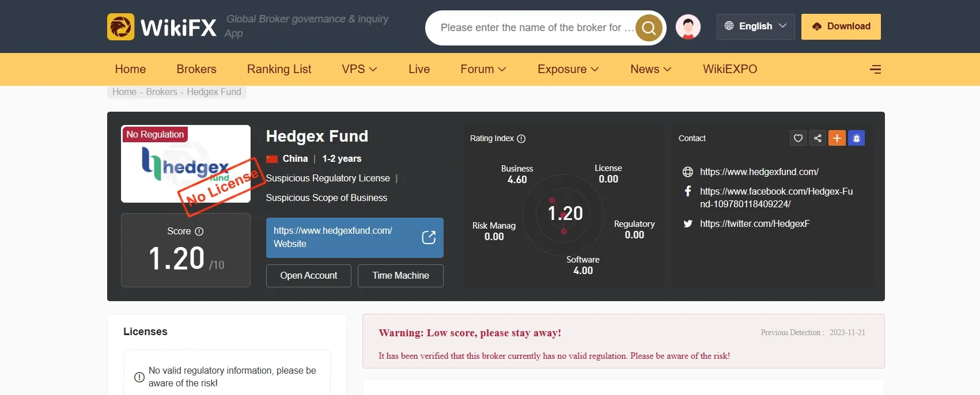The image size is (980, 395).
Task: Click the Risk Manag 0.00 rating
Action: pos(494,231)
